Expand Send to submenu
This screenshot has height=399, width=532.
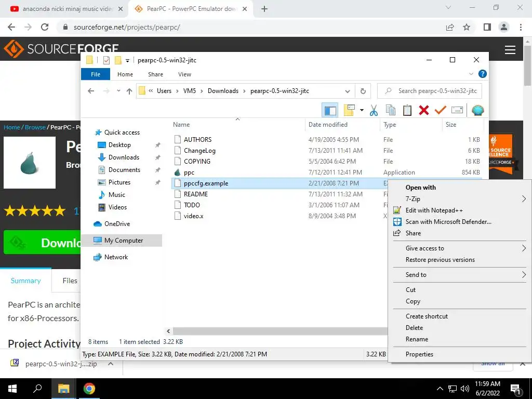click(x=460, y=274)
